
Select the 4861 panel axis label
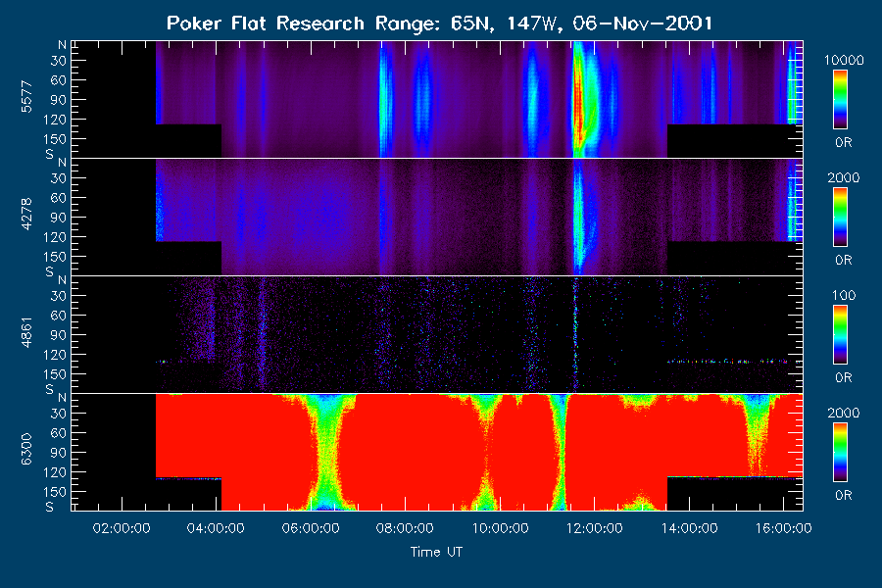click(26, 332)
